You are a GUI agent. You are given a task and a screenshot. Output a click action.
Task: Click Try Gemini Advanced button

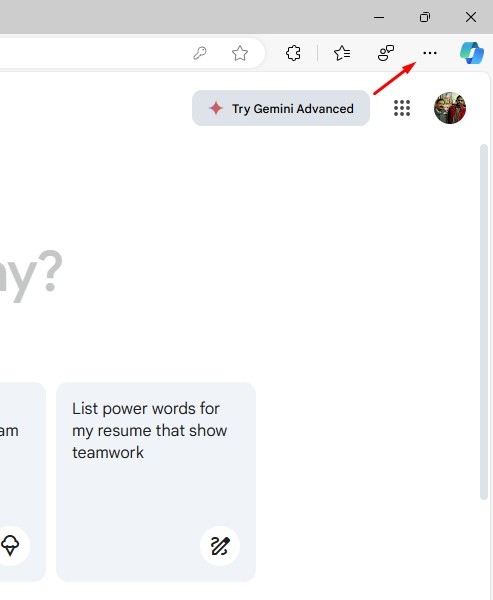pyautogui.click(x=281, y=108)
